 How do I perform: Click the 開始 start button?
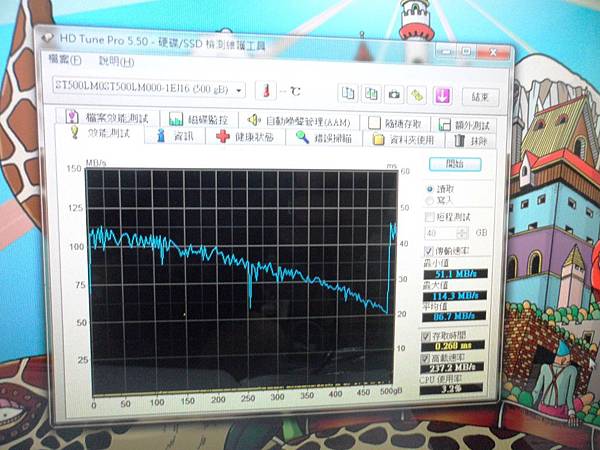pos(455,164)
